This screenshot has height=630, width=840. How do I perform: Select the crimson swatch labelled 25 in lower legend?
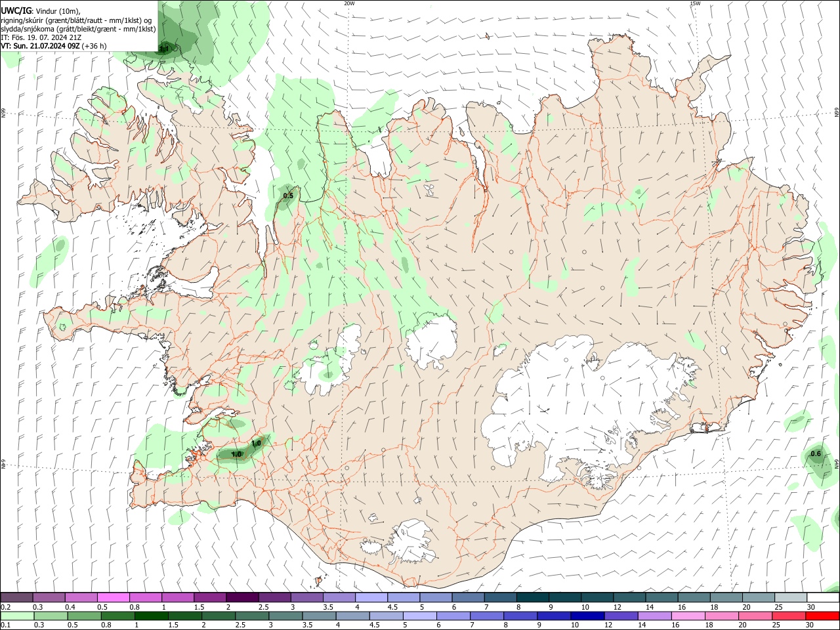point(789,616)
